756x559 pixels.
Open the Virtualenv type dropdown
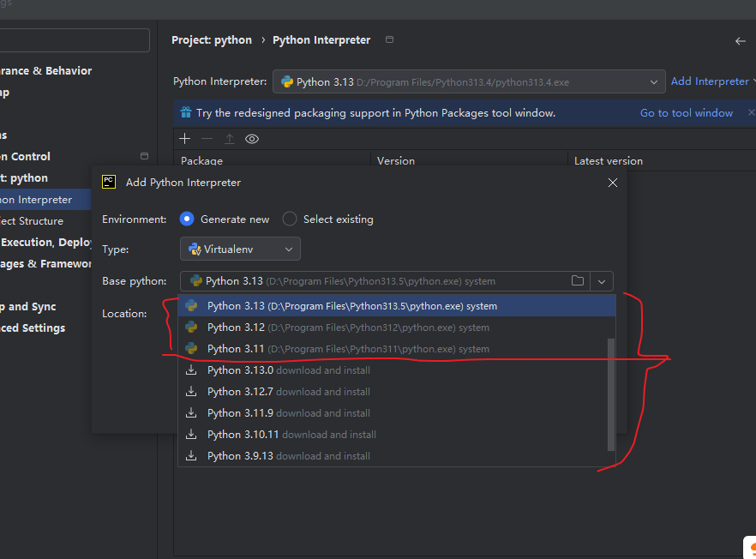click(x=240, y=249)
